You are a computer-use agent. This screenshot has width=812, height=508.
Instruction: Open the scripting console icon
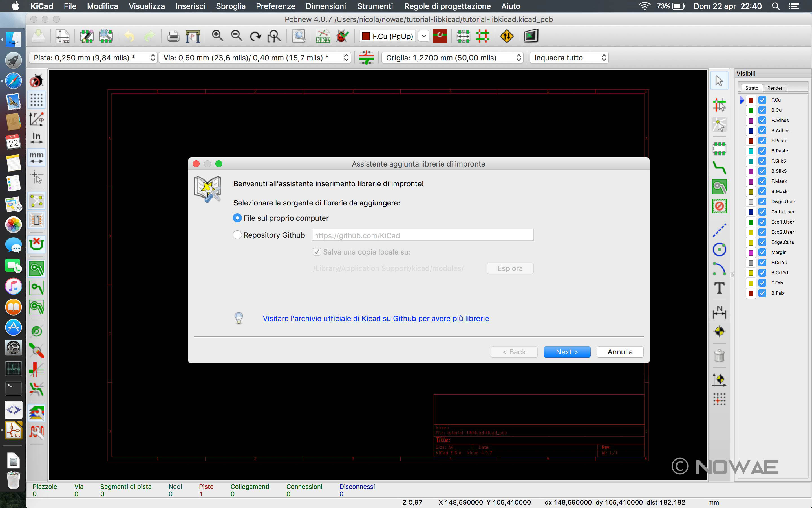click(531, 36)
